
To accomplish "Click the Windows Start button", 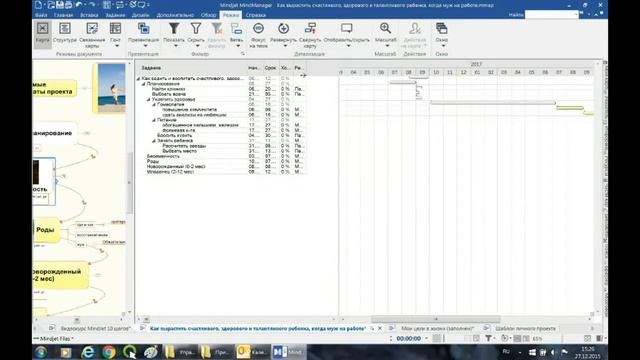I will click(x=40, y=352).
